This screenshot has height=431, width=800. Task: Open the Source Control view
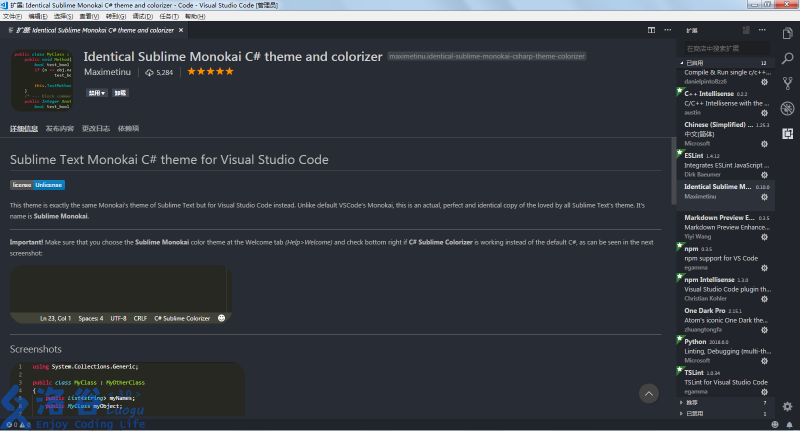(787, 83)
